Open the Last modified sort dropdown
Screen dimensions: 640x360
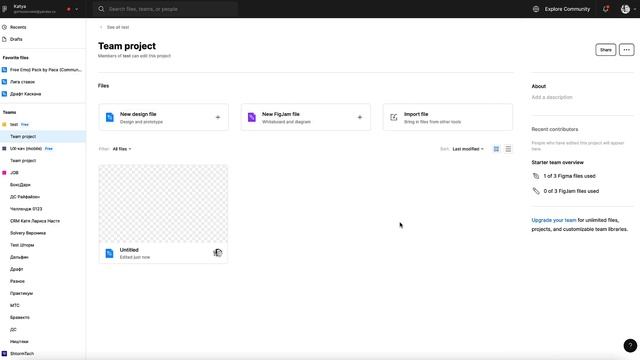pos(468,149)
